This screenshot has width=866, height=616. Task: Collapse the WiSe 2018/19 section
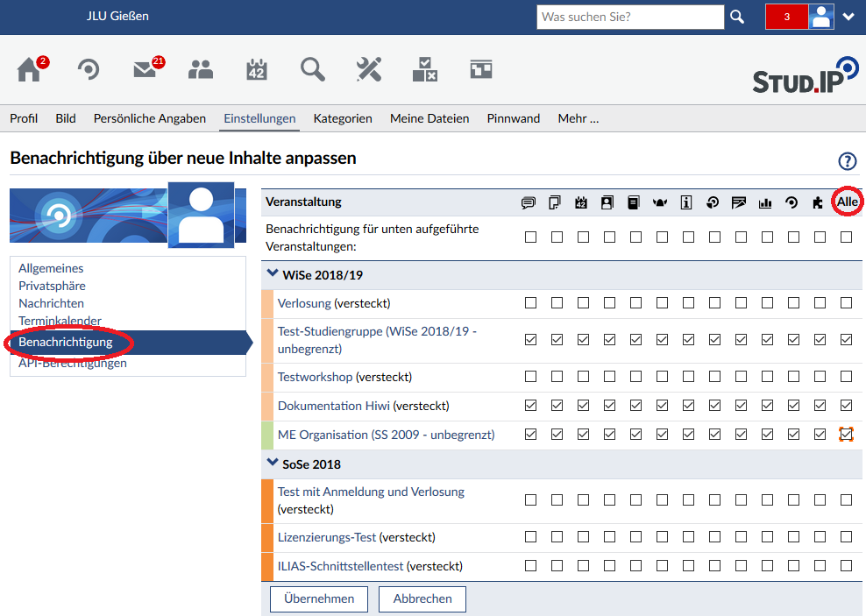coord(271,274)
